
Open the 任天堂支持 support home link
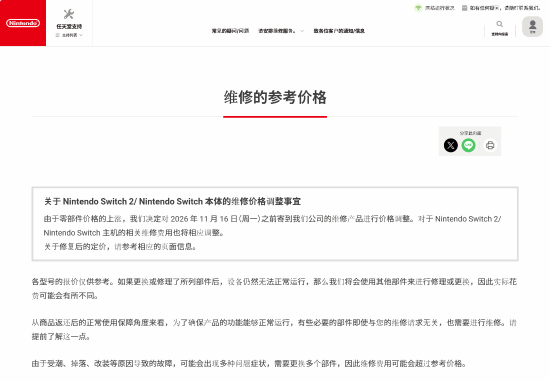tap(69, 26)
